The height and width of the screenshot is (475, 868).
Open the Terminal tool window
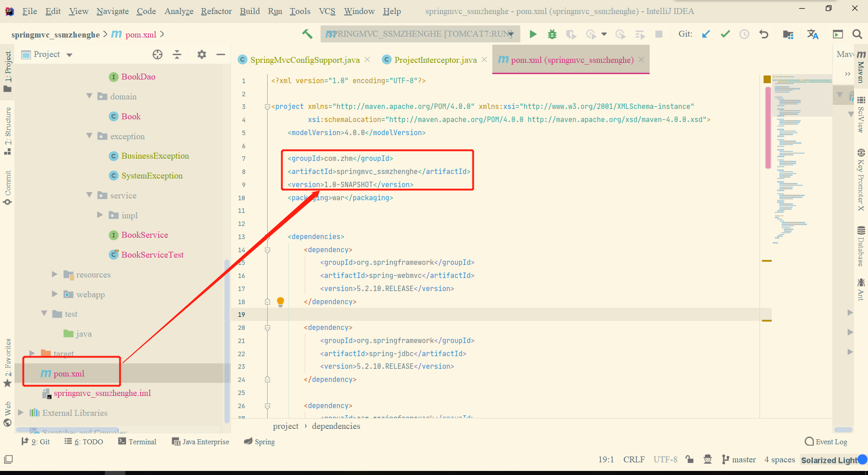pos(137,442)
